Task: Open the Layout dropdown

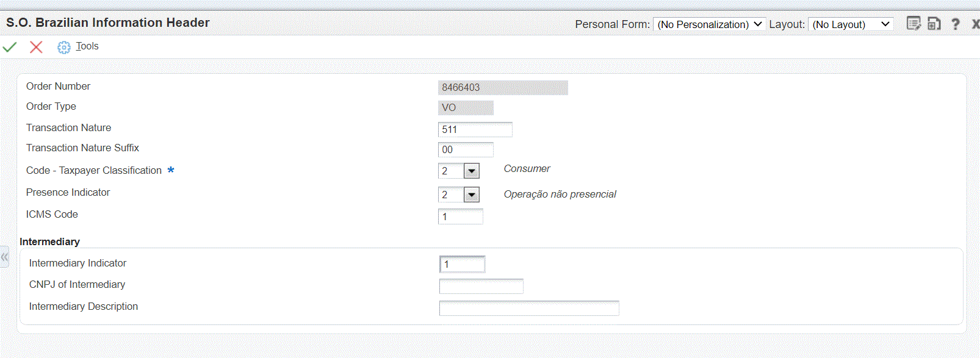Action: (x=851, y=24)
